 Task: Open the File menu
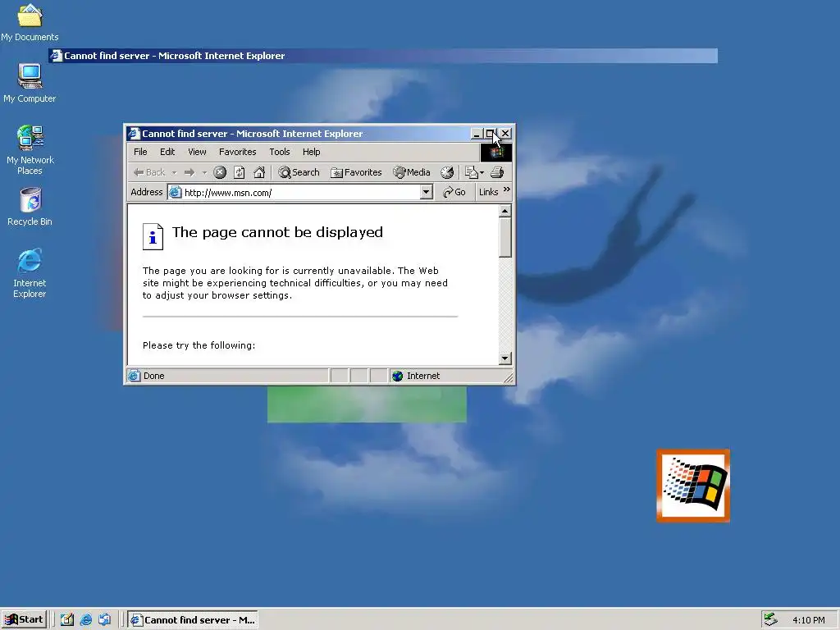[x=140, y=152]
